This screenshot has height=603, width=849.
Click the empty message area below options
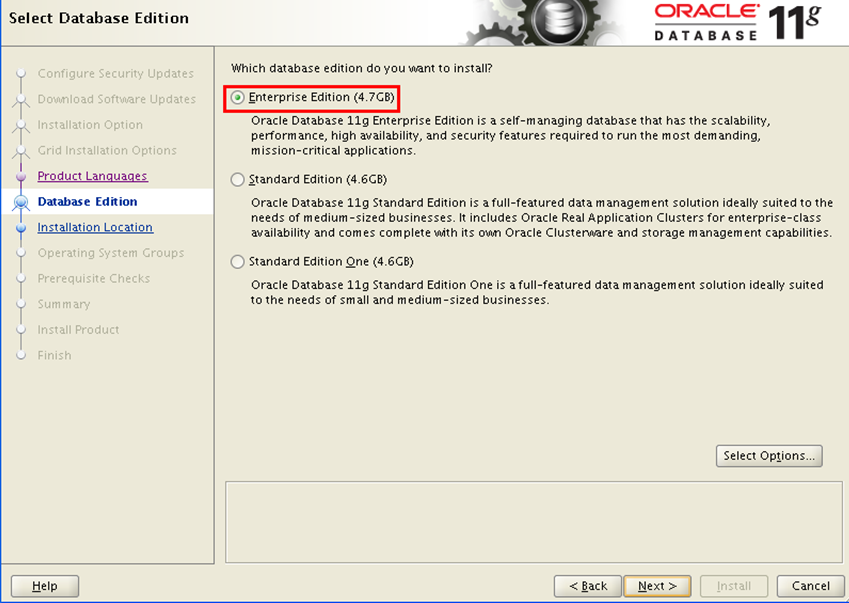tap(534, 522)
